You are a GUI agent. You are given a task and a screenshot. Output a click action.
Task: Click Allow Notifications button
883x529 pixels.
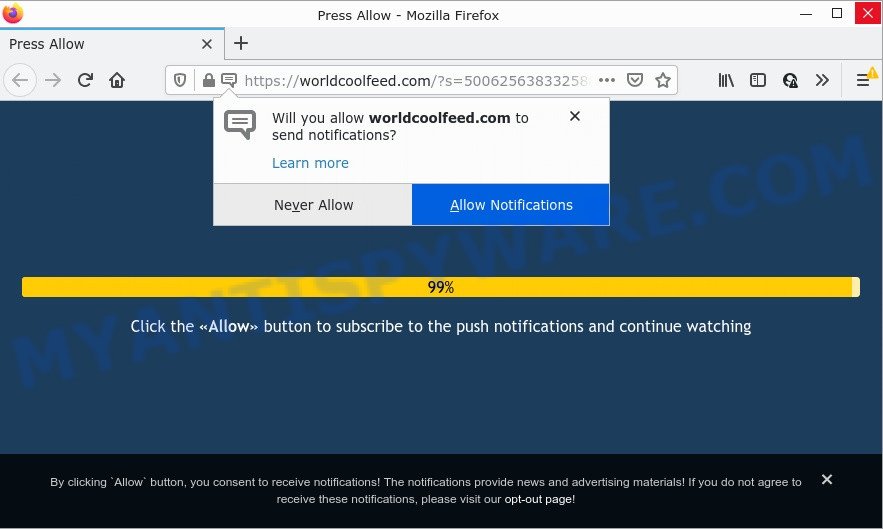511,205
